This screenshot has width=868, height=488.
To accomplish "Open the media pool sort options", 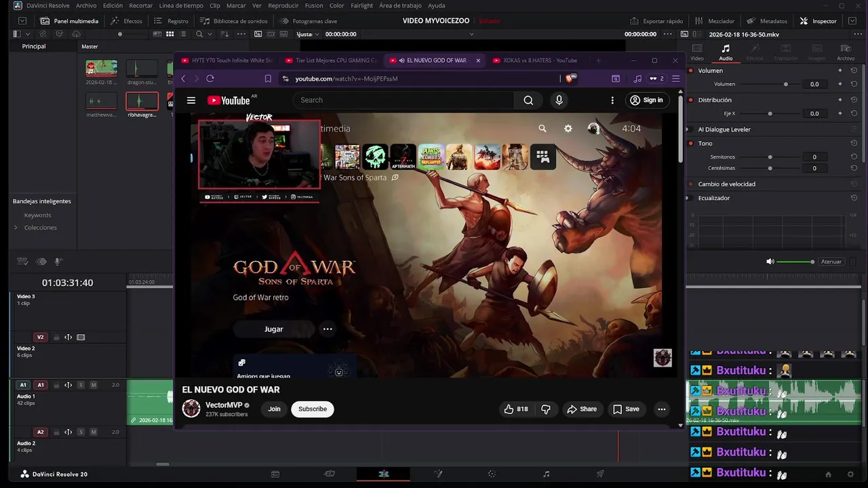I will click(224, 34).
